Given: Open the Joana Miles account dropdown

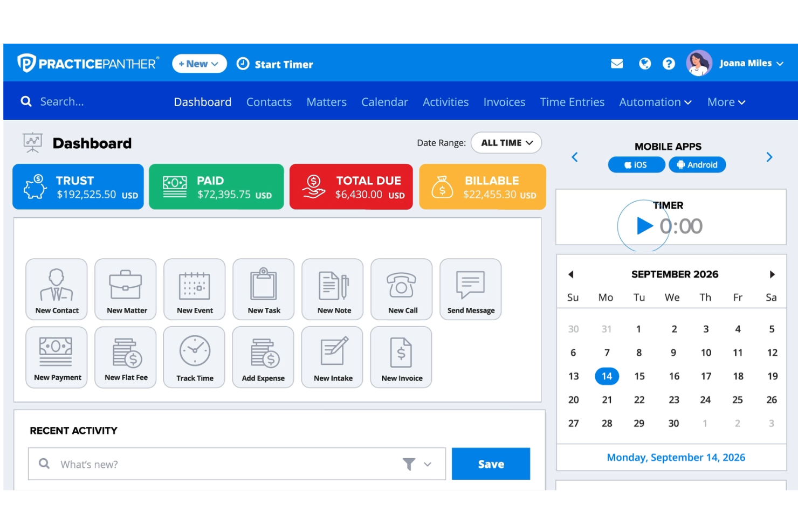Looking at the screenshot, I should [x=751, y=63].
